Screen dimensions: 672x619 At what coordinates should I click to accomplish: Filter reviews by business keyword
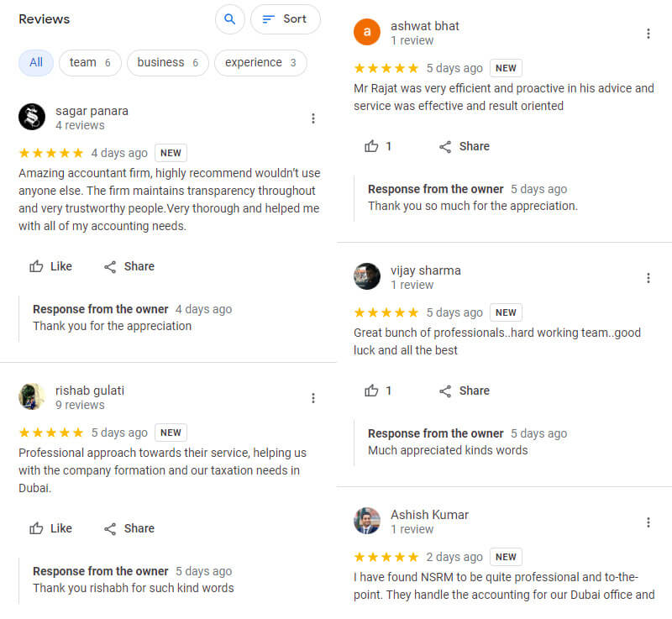167,62
